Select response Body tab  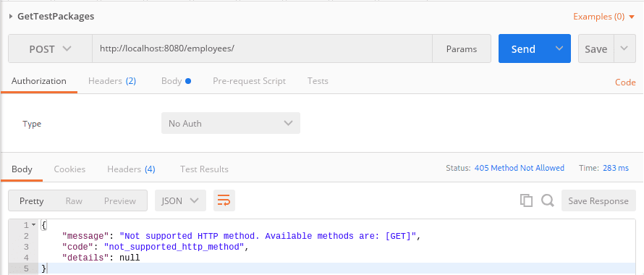point(22,169)
